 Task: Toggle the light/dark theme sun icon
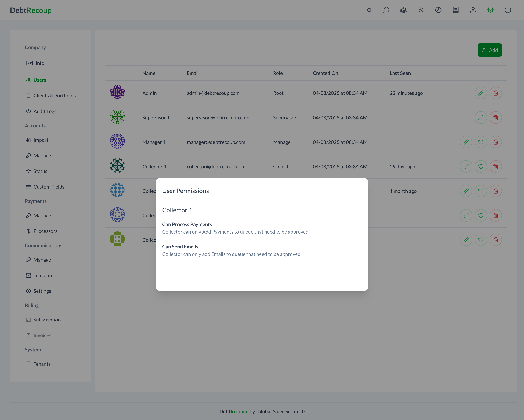click(x=369, y=10)
